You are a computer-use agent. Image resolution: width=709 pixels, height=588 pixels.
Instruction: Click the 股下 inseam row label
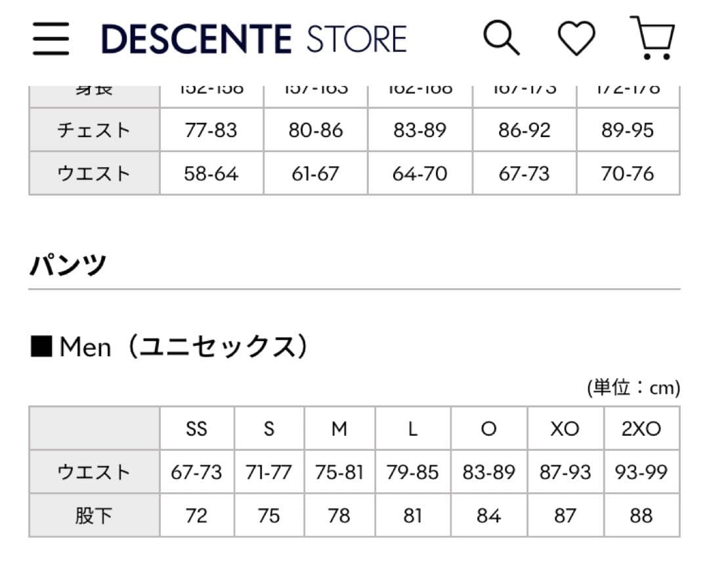point(93,516)
